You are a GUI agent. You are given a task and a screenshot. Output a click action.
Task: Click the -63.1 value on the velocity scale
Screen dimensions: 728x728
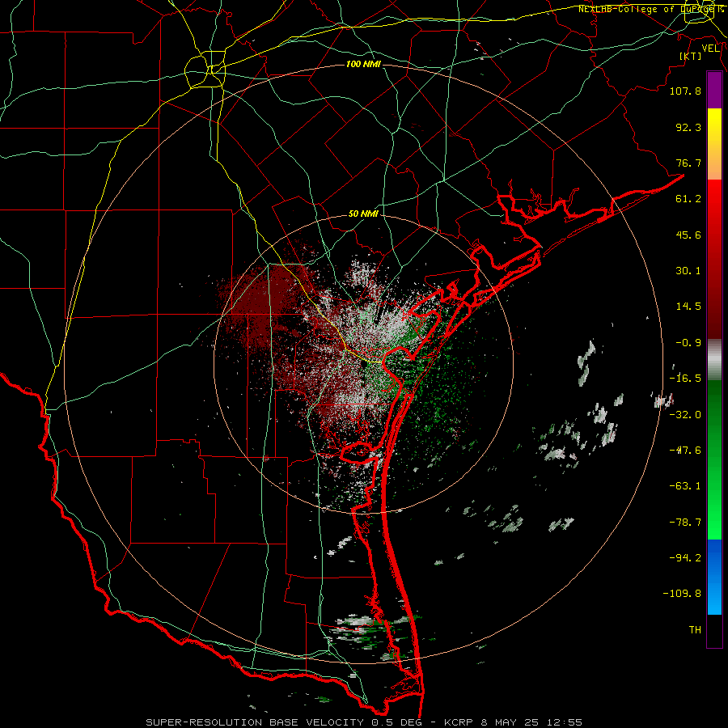click(x=685, y=486)
